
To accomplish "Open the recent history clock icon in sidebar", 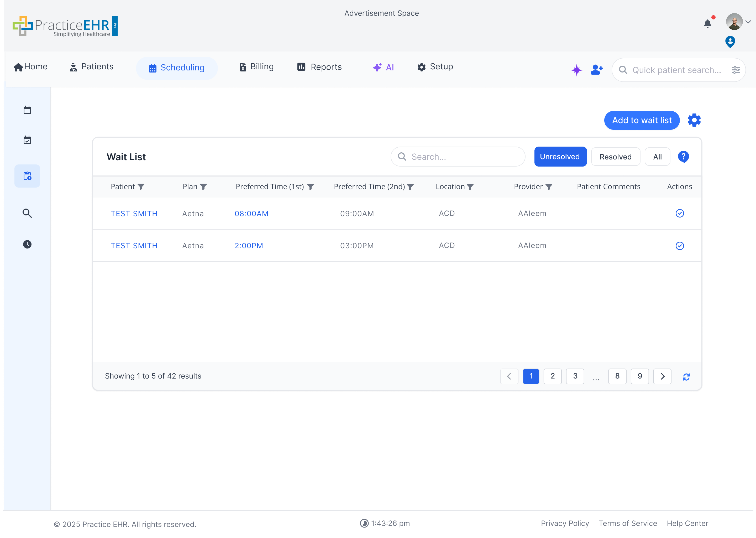I will coord(27,244).
